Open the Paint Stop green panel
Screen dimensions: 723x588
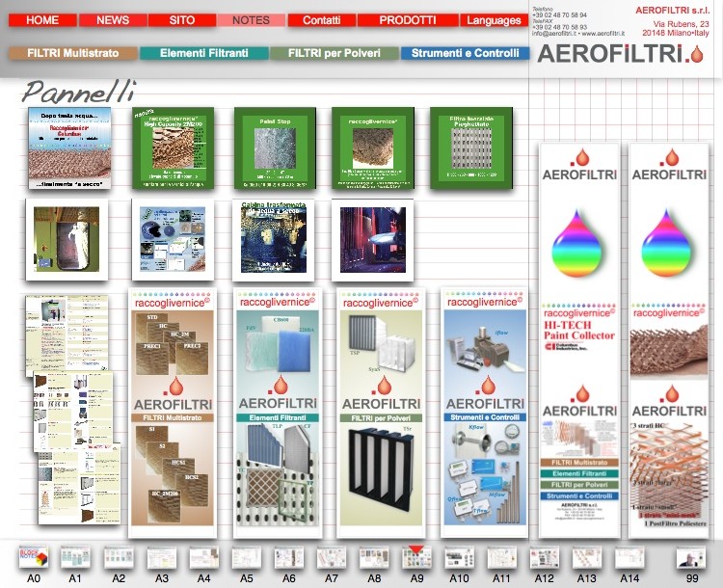tap(275, 148)
